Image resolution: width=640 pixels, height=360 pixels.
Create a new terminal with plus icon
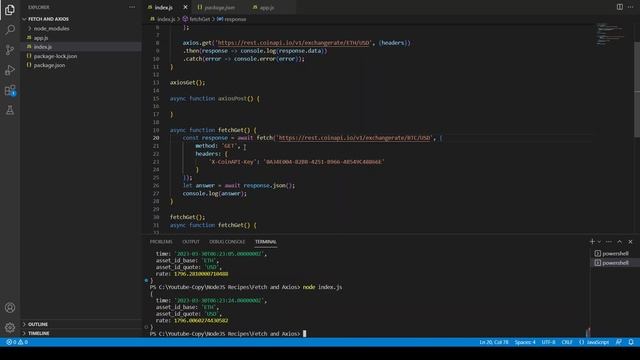pyautogui.click(x=592, y=242)
